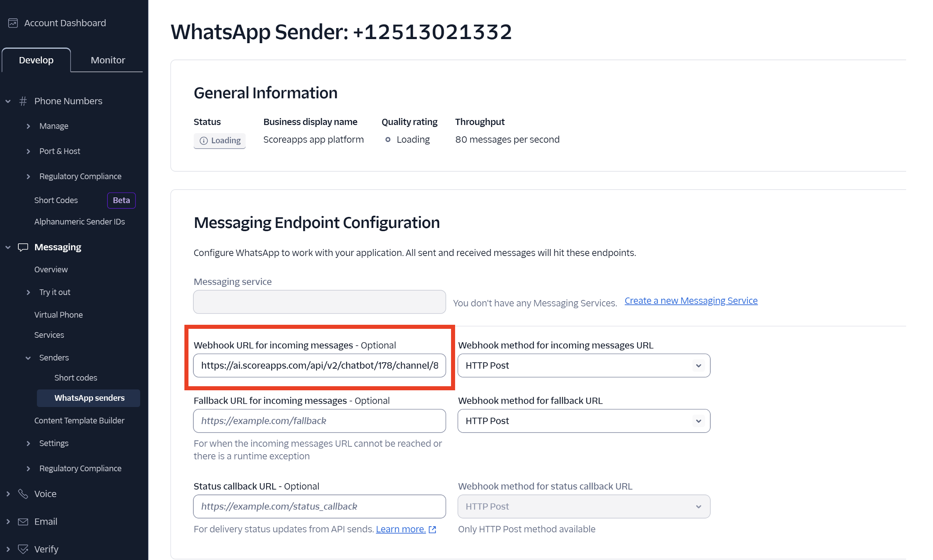933x560 pixels.
Task: Click the Fallback URL input field
Action: [x=319, y=421]
